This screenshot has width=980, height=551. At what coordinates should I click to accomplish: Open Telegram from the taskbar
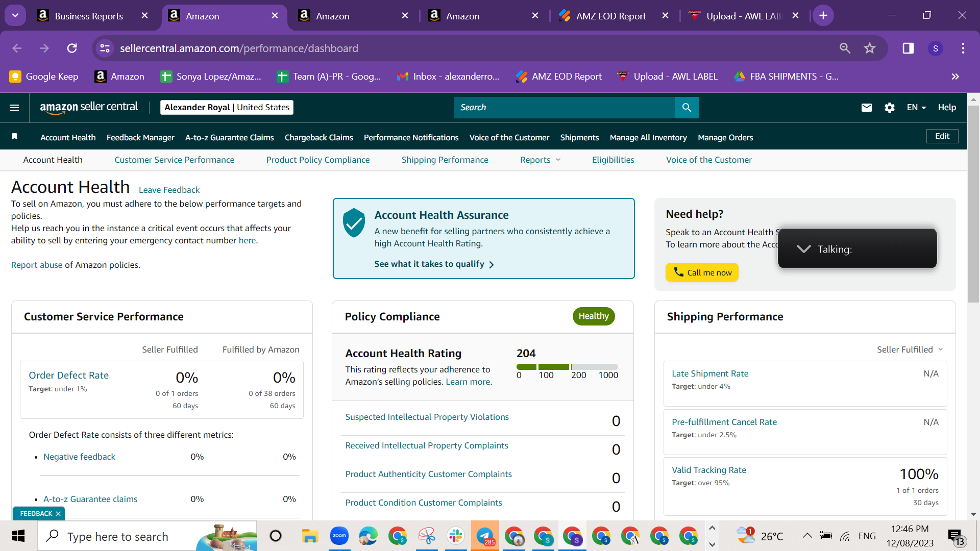tap(485, 536)
